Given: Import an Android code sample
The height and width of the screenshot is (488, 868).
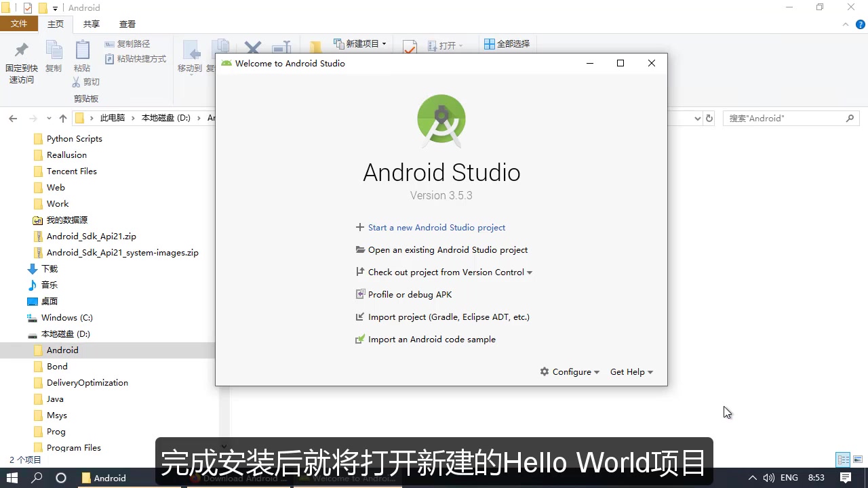Looking at the screenshot, I should 432,340.
